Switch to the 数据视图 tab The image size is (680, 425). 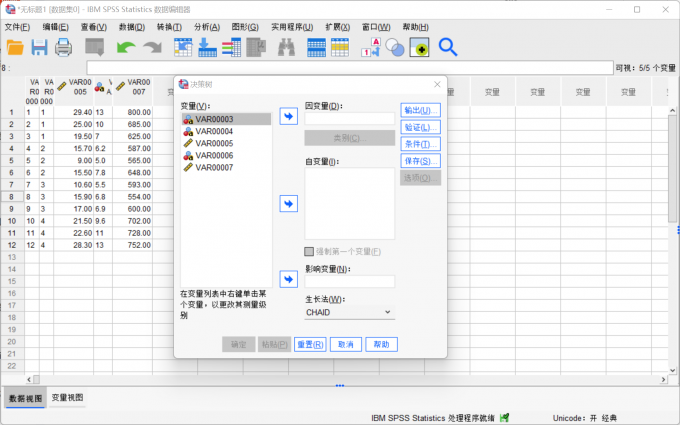pos(25,398)
